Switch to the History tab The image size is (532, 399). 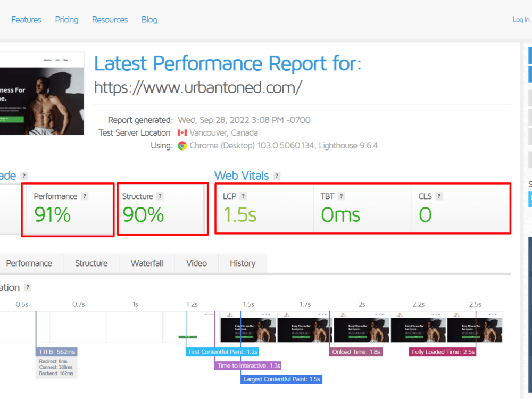tap(243, 263)
